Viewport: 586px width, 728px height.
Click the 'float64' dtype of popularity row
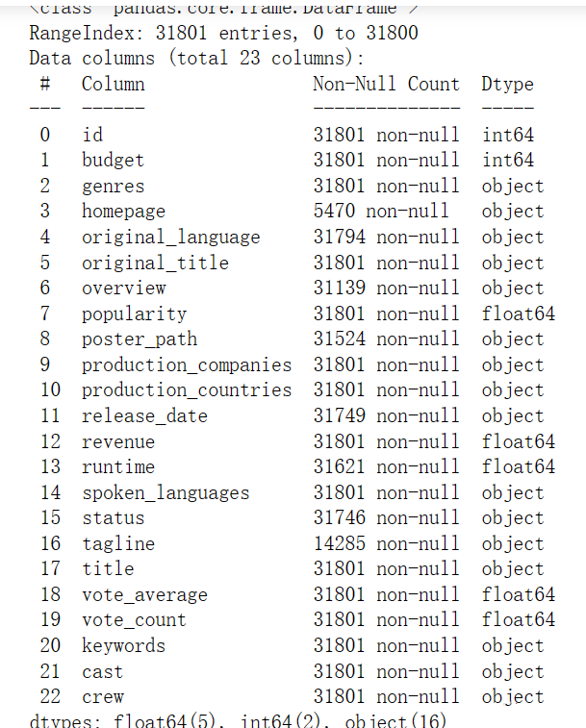click(518, 314)
